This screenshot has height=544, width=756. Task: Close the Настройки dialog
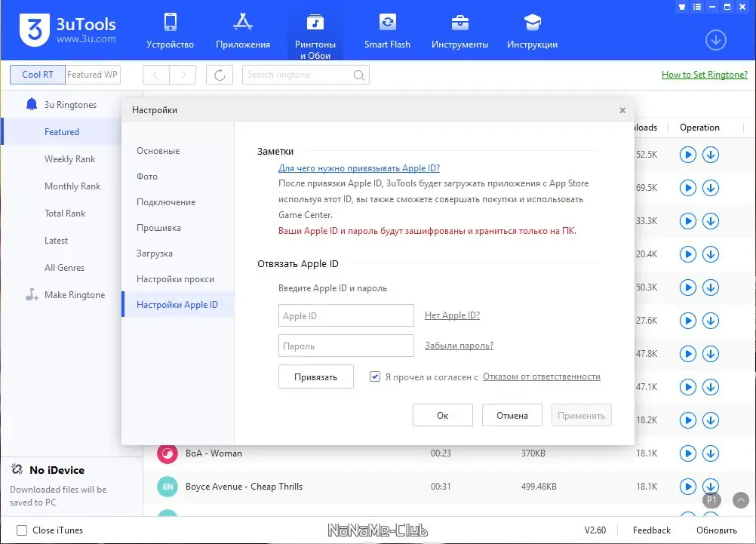[x=622, y=110]
